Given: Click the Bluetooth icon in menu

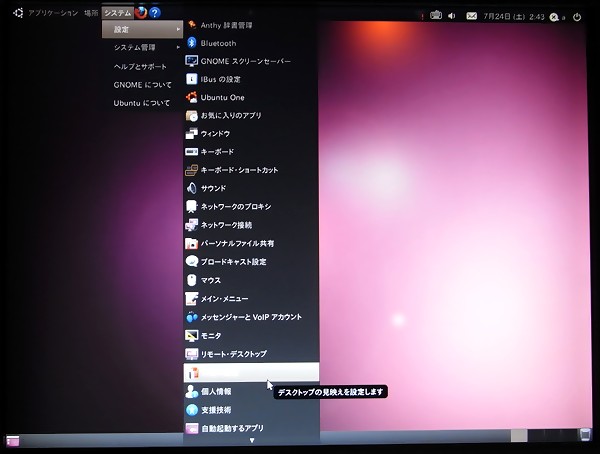Looking at the screenshot, I should coord(191,43).
